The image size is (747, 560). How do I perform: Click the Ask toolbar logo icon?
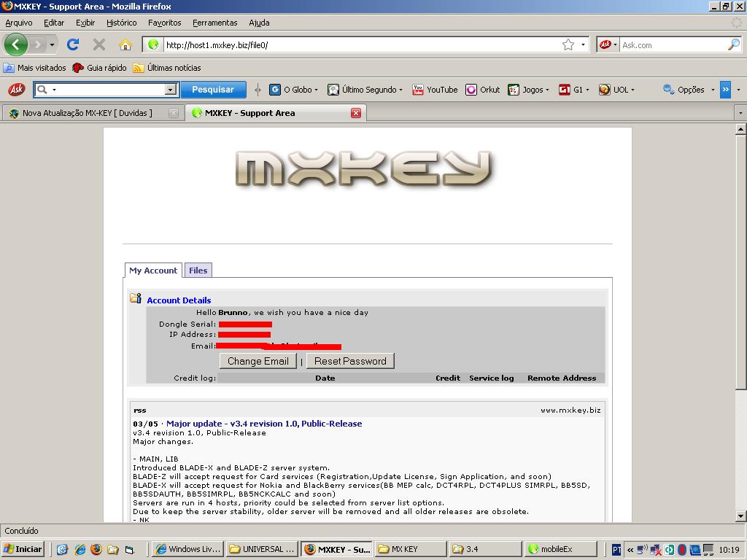[16, 89]
